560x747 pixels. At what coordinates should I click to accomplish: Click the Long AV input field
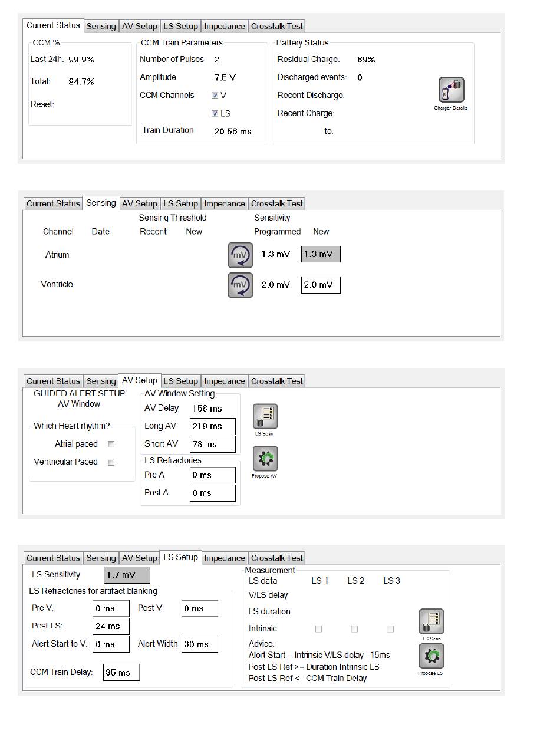point(213,426)
